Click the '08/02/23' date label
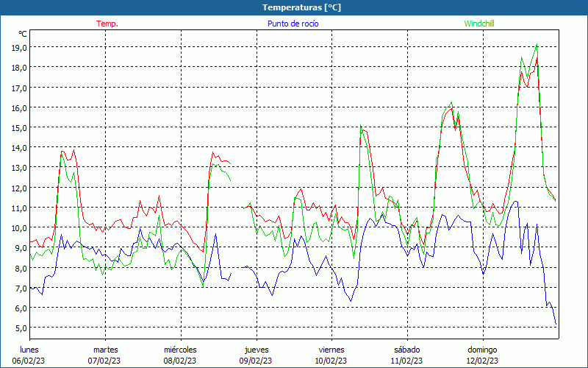This screenshot has width=588, height=368. point(179,361)
